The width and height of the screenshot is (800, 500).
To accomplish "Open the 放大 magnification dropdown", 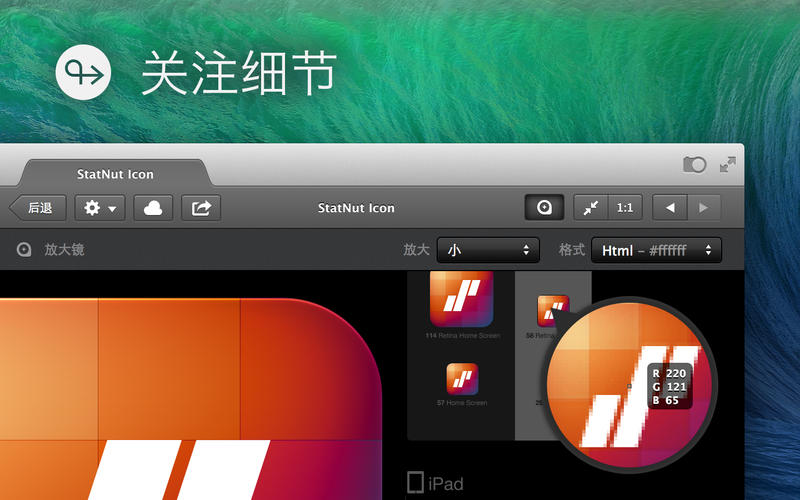I will click(x=488, y=250).
